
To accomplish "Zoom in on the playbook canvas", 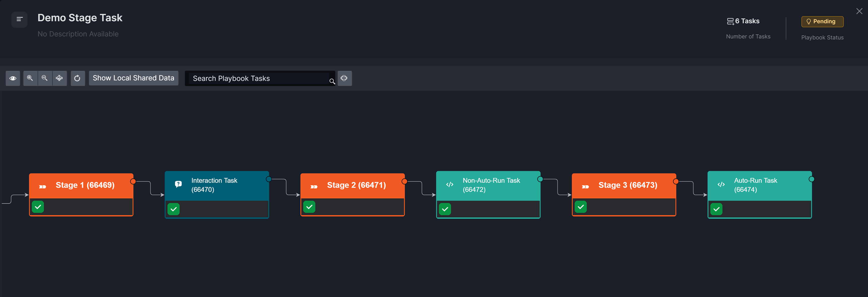I will coord(30,78).
